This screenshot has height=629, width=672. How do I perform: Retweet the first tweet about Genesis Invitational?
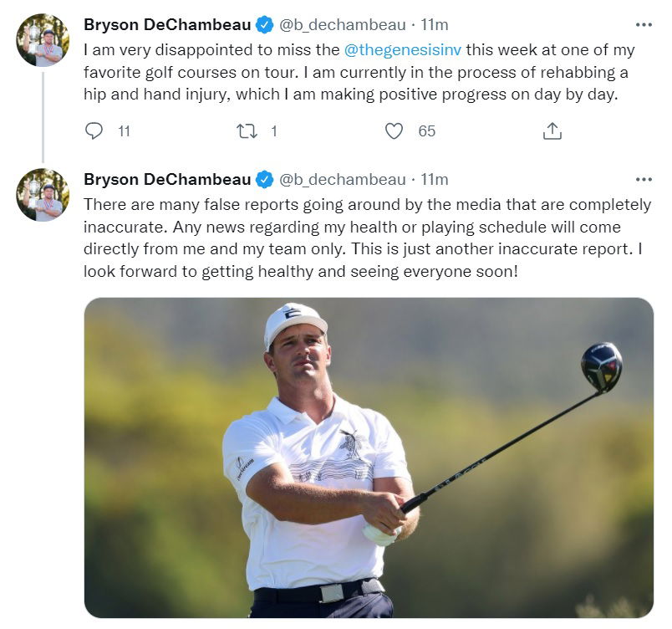(247, 131)
